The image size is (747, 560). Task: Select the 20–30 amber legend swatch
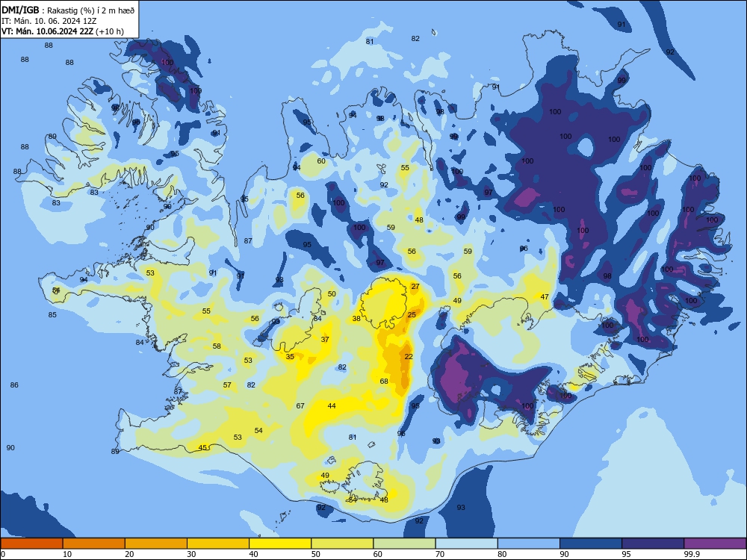click(156, 544)
